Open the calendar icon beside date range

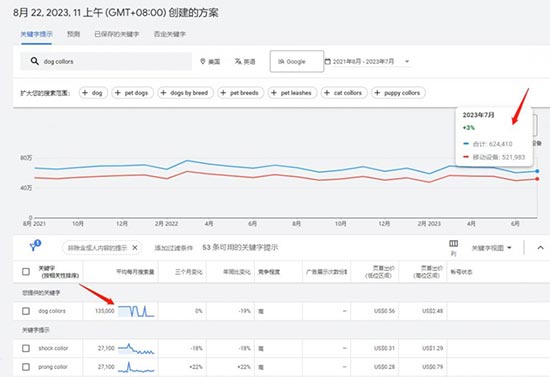tap(328, 61)
